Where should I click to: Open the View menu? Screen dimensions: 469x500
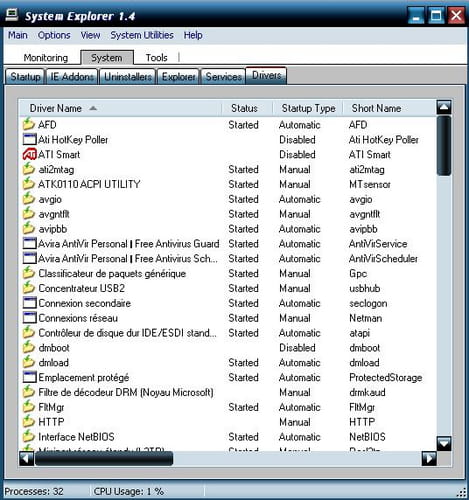click(90, 35)
